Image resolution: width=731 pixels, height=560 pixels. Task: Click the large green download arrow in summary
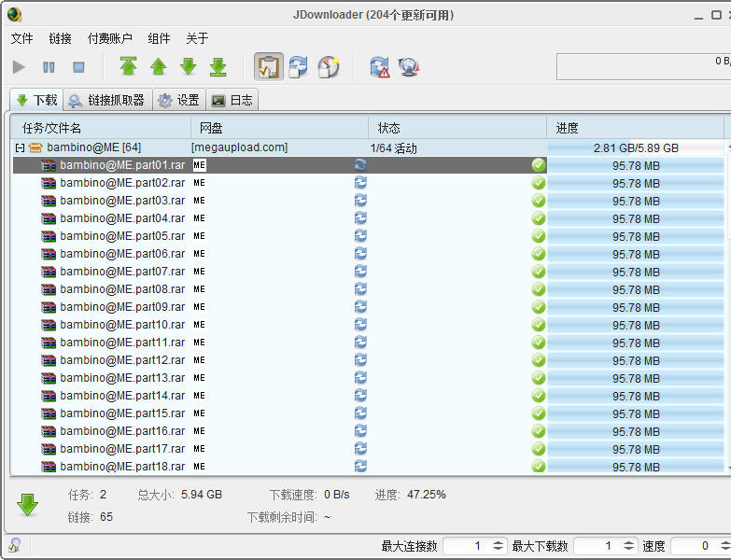(27, 506)
